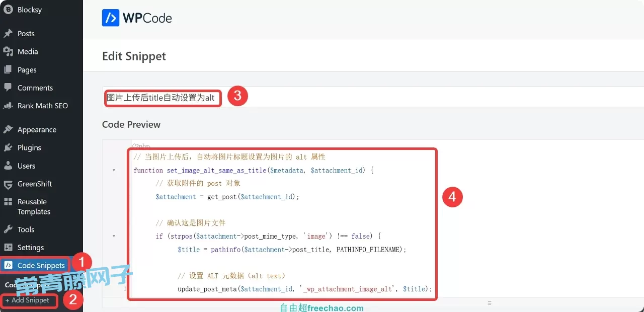Screen dimensions: 644x312
Task: Click + Add Snippet submenu link
Action: pos(28,300)
